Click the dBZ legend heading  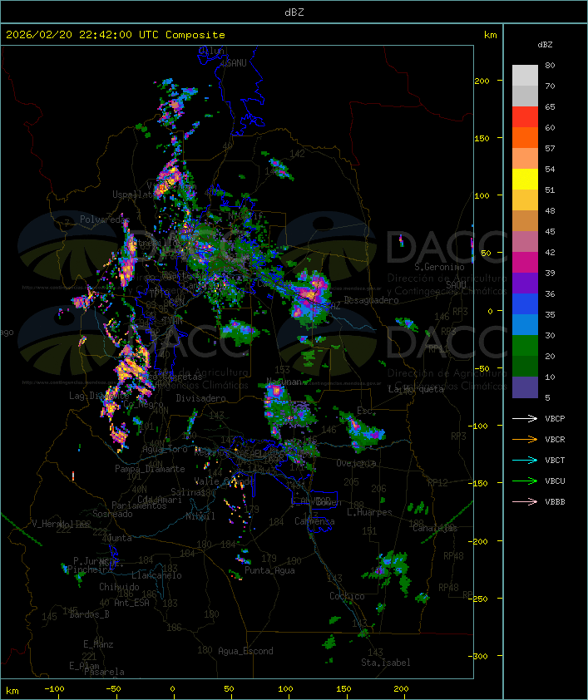click(545, 45)
